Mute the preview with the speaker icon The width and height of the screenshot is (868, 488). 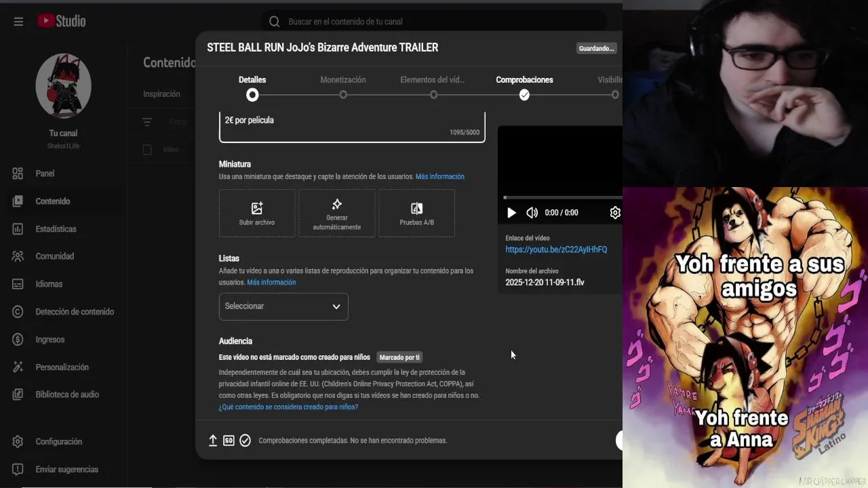532,213
